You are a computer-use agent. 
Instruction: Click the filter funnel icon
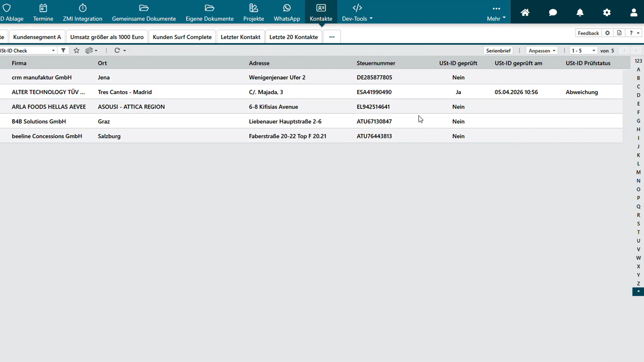(63, 50)
